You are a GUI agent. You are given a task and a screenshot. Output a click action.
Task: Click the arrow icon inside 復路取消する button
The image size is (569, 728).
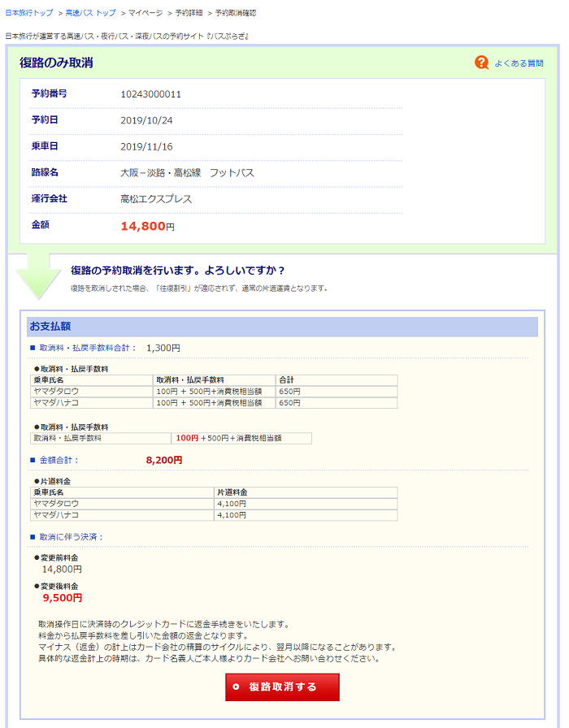coord(237,687)
